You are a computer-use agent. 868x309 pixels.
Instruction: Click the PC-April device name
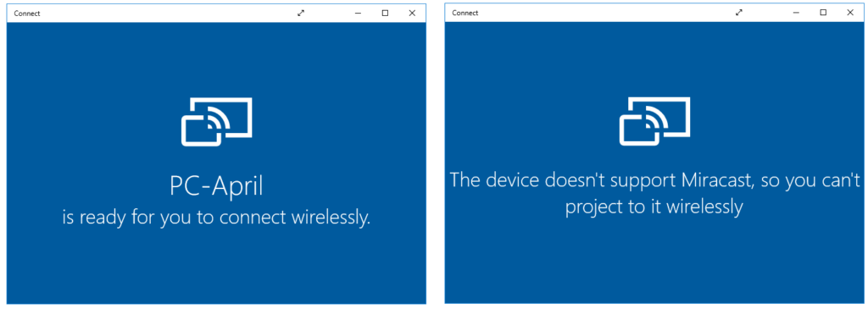pos(216,187)
